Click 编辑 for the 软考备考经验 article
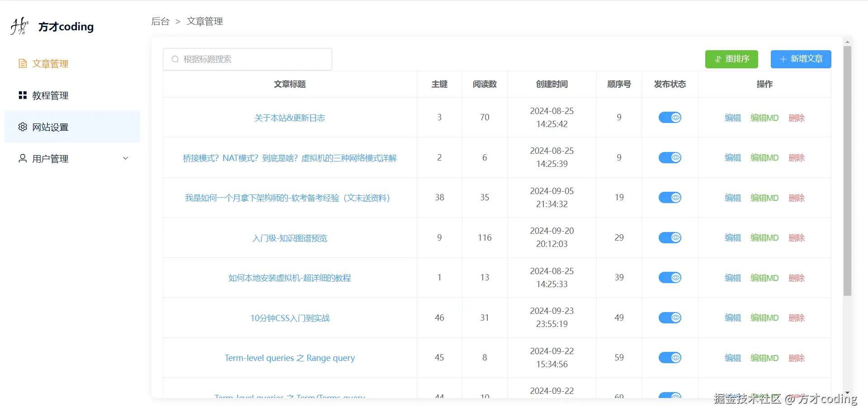This screenshot has width=868, height=417. pyautogui.click(x=733, y=198)
